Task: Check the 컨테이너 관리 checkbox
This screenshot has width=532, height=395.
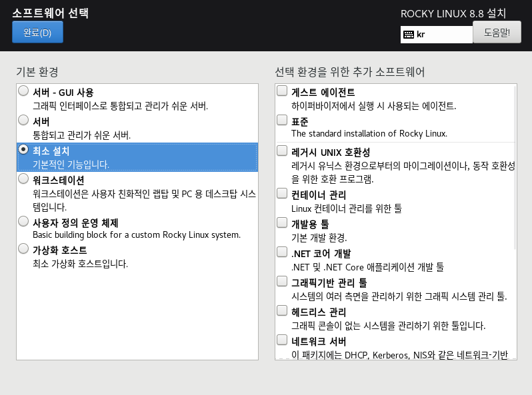Action: (x=282, y=194)
